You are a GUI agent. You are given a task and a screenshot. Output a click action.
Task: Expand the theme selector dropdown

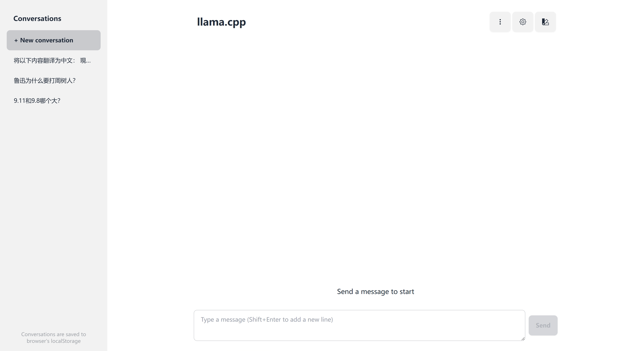point(545,22)
